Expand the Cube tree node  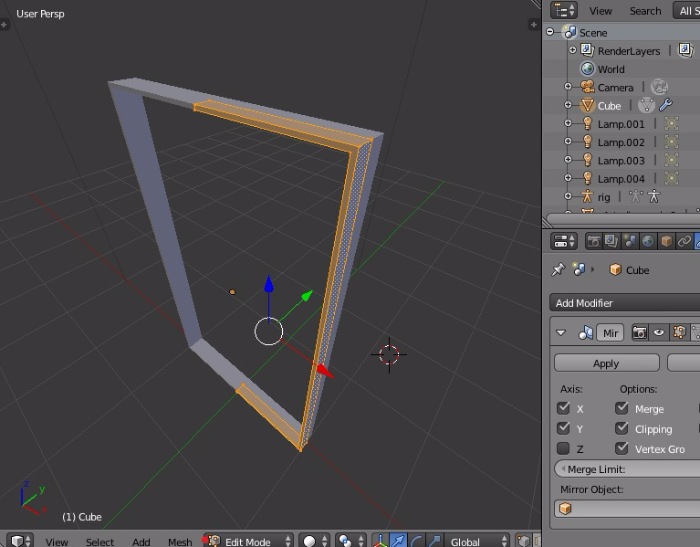(568, 105)
